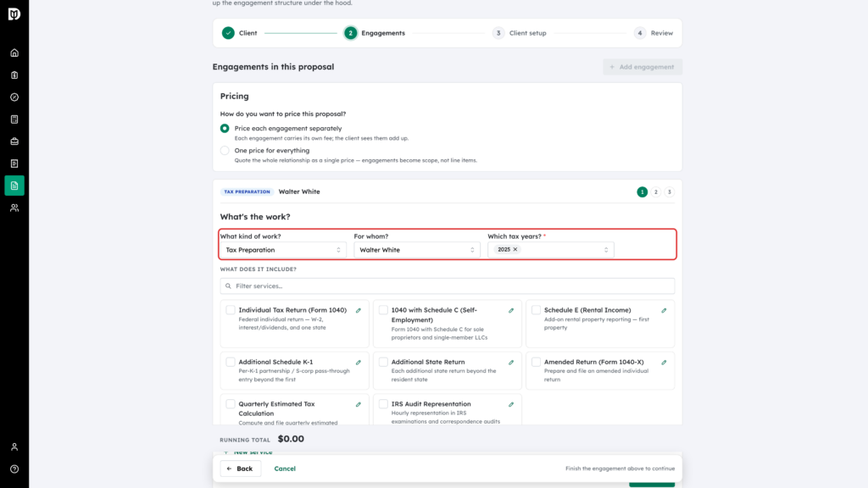Jump to the Client setup step
This screenshot has height=488, width=868.
(520, 33)
